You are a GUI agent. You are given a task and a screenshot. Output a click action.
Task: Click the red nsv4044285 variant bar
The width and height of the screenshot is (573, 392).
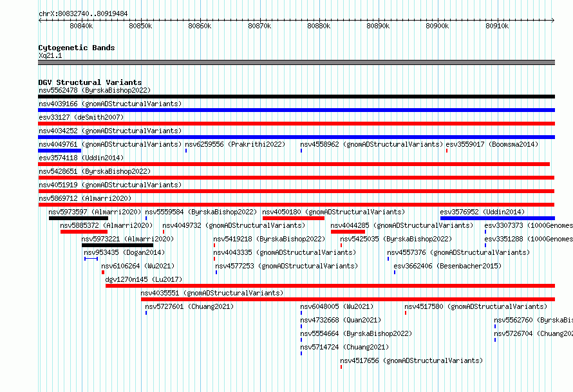348,232
